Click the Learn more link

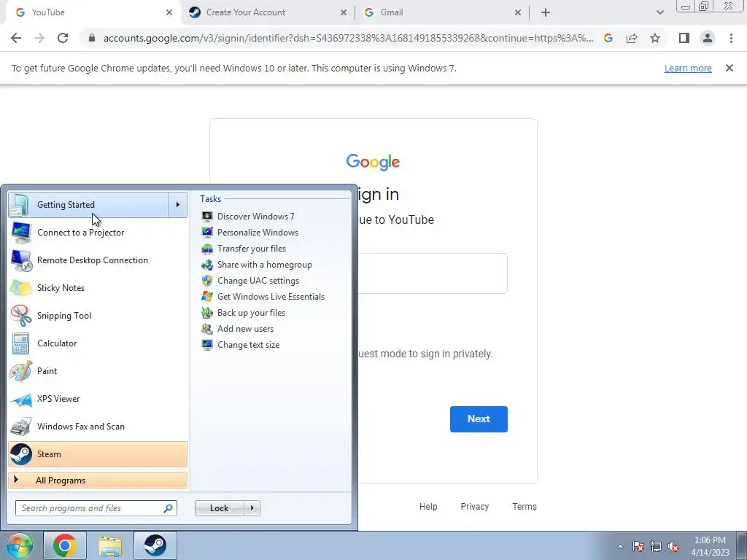(x=688, y=68)
